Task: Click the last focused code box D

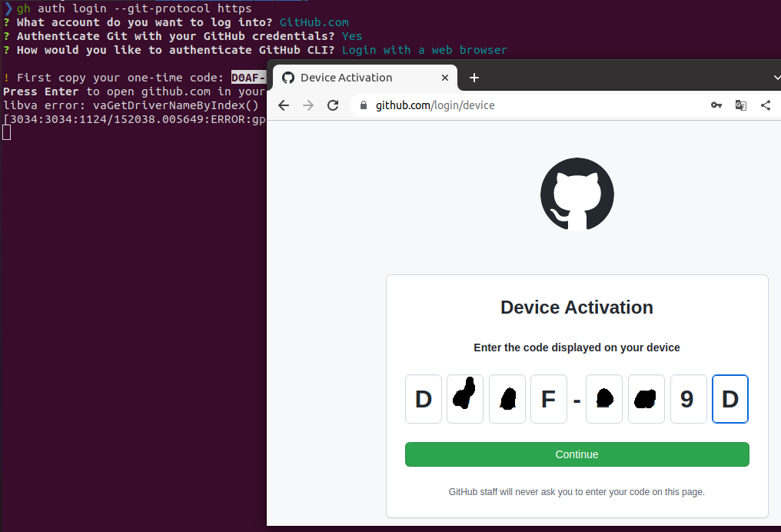Action: coord(730,399)
